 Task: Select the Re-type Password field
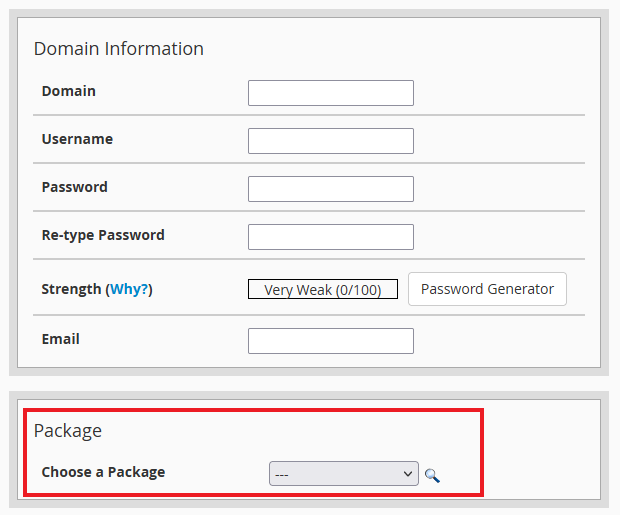point(330,237)
